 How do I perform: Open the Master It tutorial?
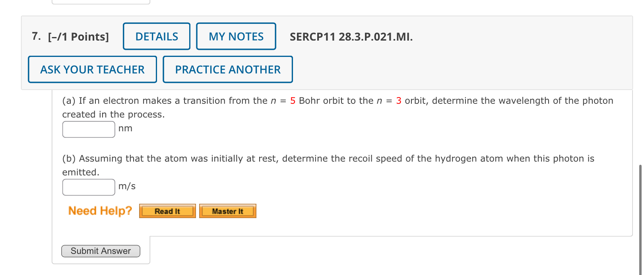(x=227, y=211)
